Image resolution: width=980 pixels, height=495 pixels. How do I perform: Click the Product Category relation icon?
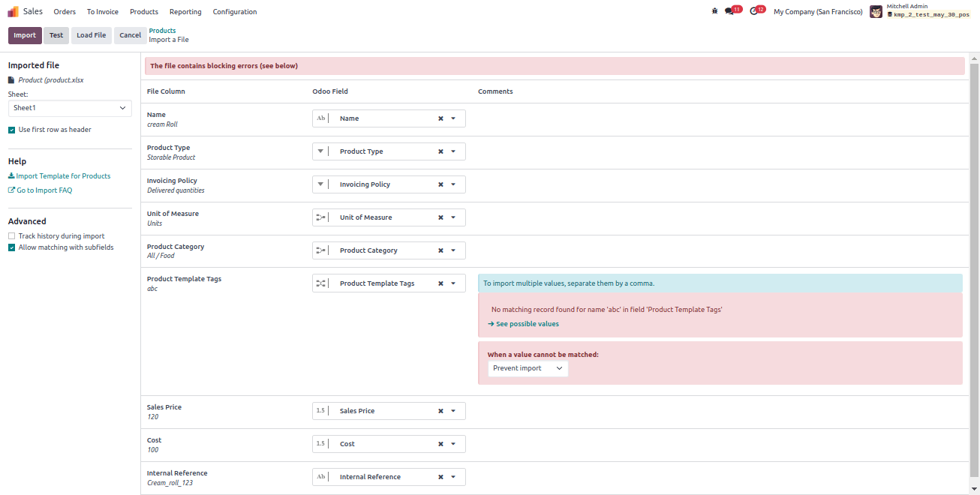tap(320, 250)
